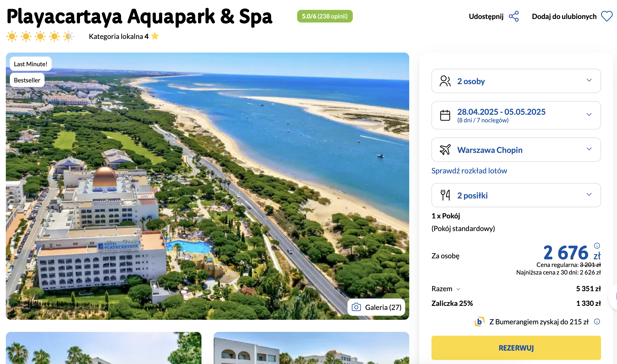Open the 2 osoby guests dropdown
The image size is (617, 364).
tap(516, 81)
